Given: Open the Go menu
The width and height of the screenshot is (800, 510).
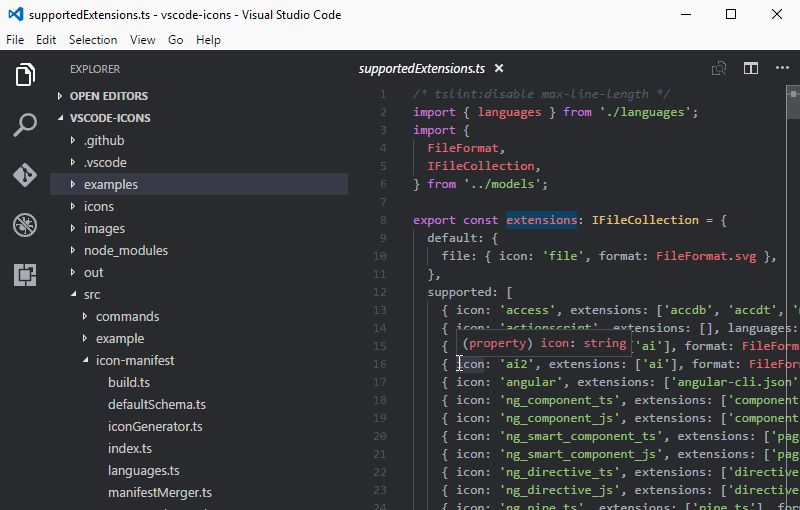Looking at the screenshot, I should click(x=176, y=40).
